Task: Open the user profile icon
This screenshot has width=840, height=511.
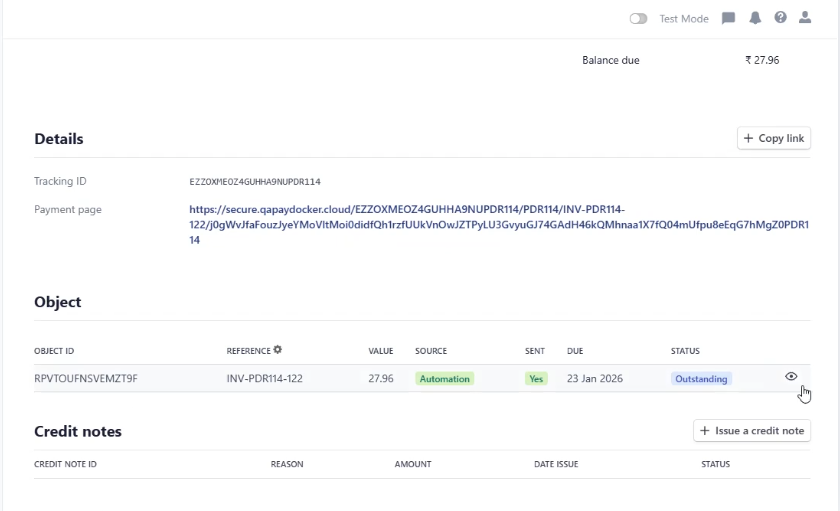Action: tap(805, 18)
